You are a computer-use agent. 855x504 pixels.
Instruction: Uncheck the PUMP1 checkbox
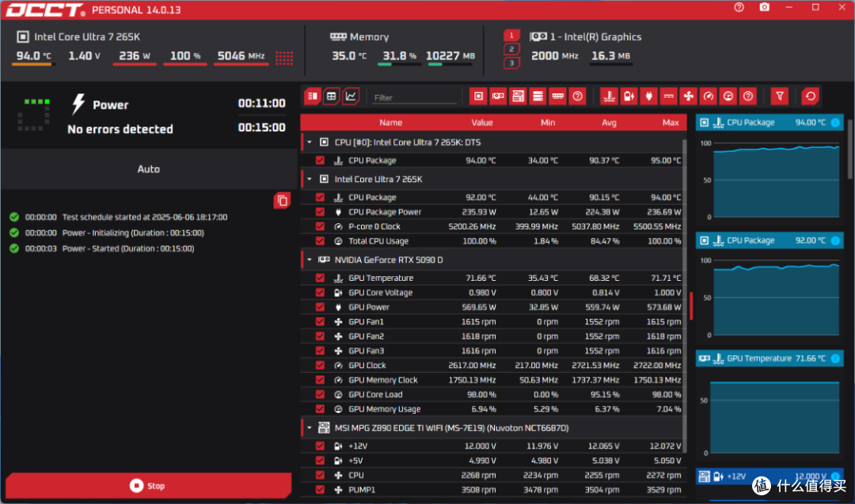pyautogui.click(x=320, y=490)
